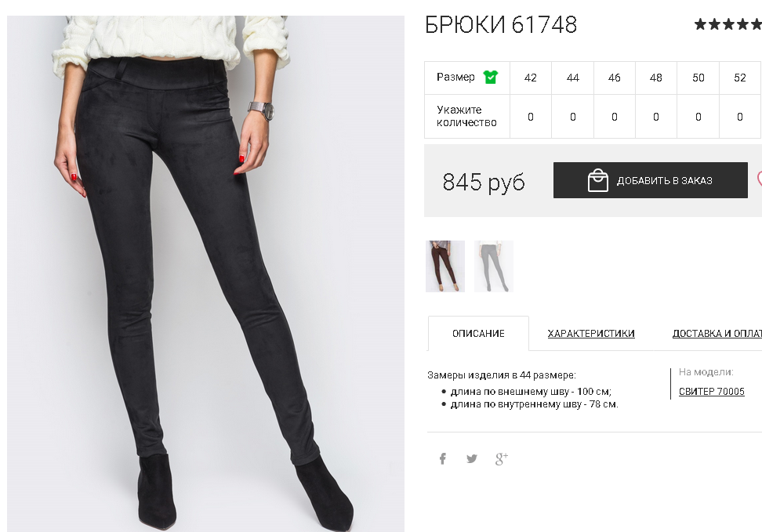Open the ДОСТАВКА И ОПЛАТА tab
The height and width of the screenshot is (532, 762).
(x=717, y=334)
